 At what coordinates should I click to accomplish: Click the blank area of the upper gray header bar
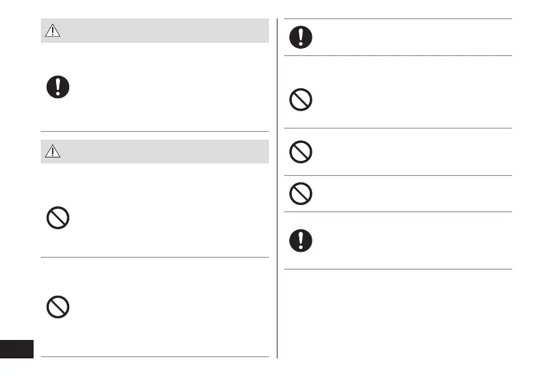tap(165, 30)
